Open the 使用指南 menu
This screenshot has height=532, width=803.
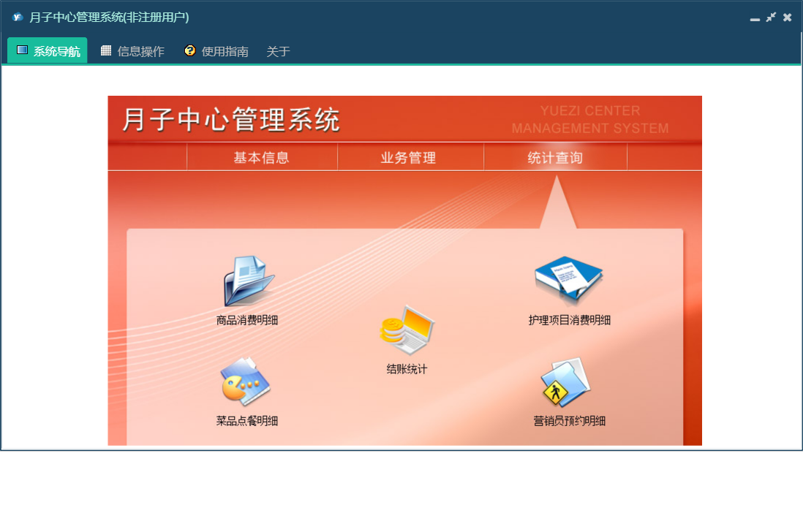tap(216, 51)
